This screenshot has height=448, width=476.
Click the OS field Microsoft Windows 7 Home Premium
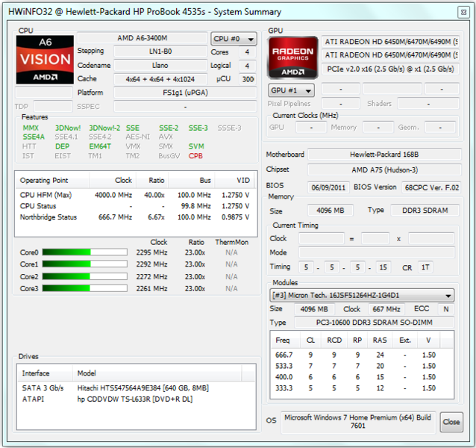point(358,422)
